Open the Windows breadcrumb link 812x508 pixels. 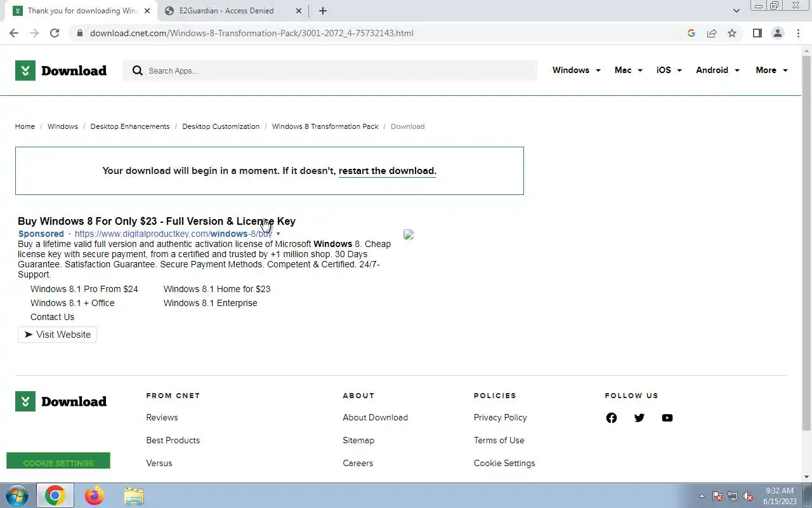pos(63,126)
